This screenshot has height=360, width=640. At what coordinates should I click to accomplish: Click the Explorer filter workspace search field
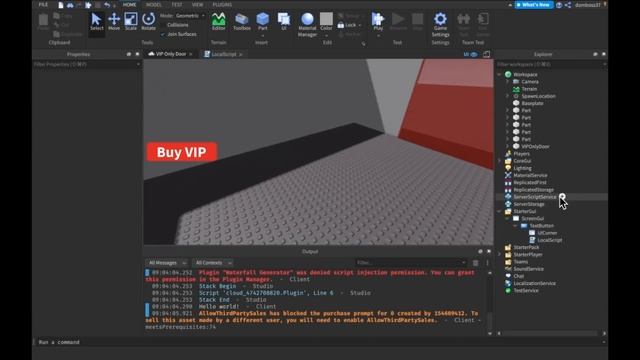click(x=551, y=64)
